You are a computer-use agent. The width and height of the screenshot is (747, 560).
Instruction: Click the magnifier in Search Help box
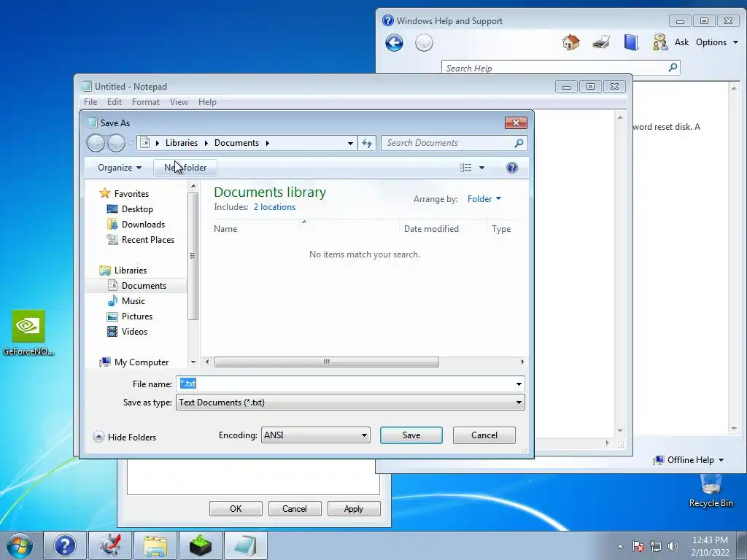click(673, 68)
